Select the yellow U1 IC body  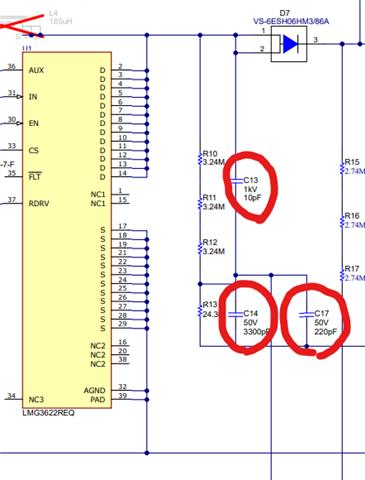pos(67,230)
